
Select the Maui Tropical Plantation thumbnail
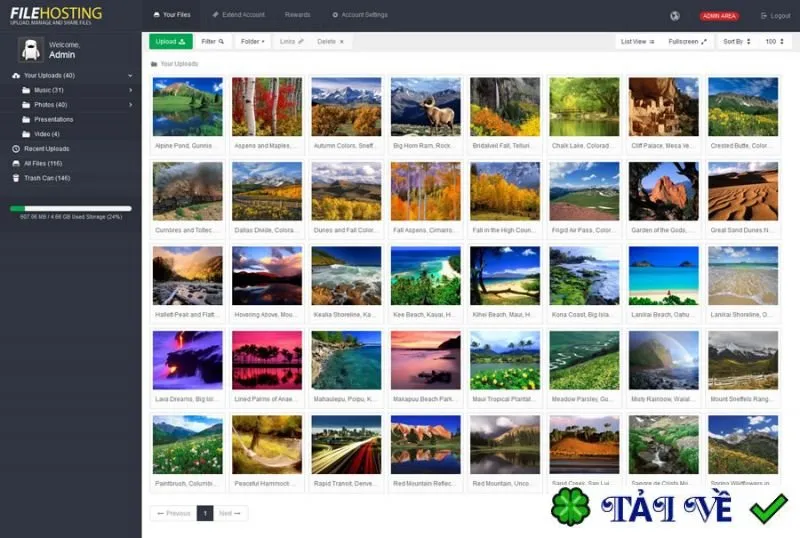coord(505,360)
